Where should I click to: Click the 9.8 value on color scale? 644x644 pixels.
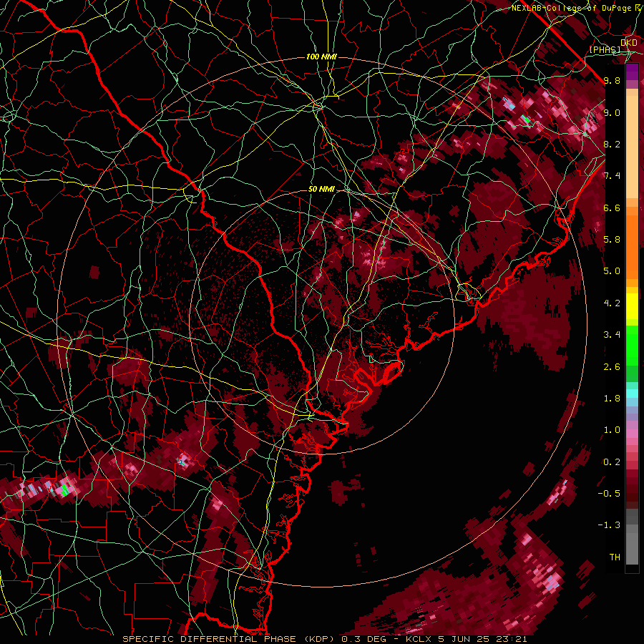(x=612, y=80)
